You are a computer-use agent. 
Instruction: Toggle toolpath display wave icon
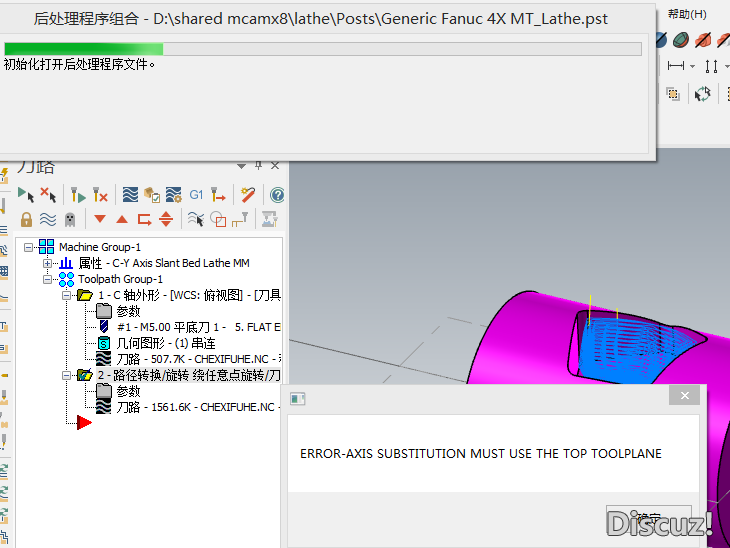[x=48, y=219]
